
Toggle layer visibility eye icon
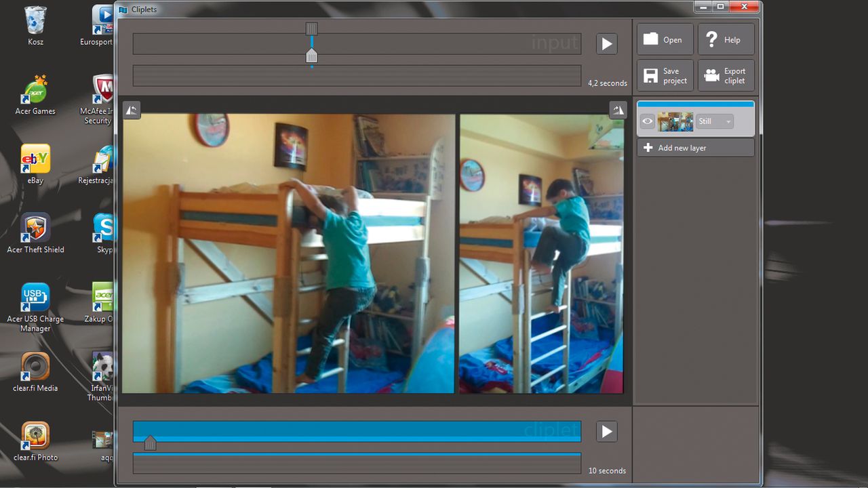click(x=648, y=122)
